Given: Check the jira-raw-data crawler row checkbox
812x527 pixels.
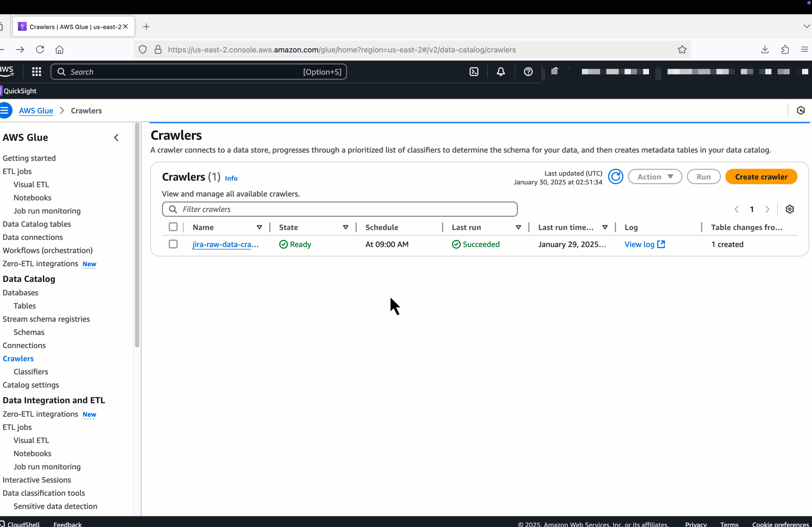Looking at the screenshot, I should coord(173,244).
